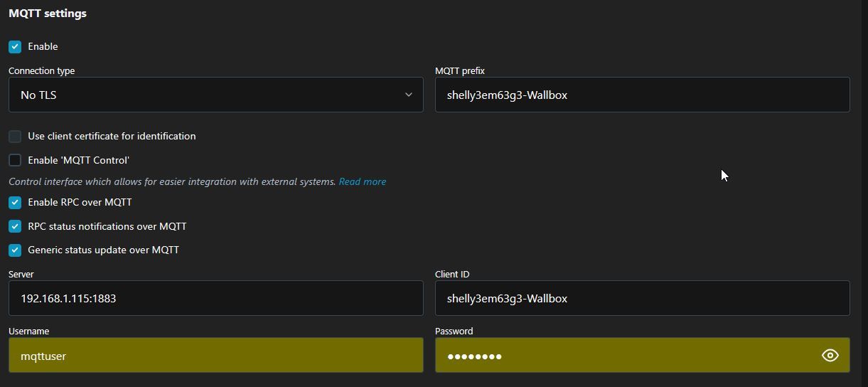Click the 'MQTT settings' heading
Viewport: 868px width, 387px height.
click(48, 14)
